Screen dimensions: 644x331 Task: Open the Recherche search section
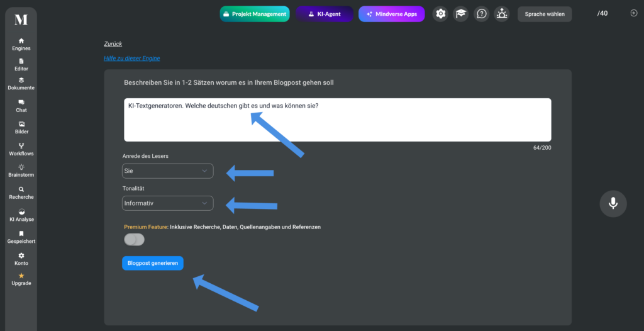click(x=21, y=193)
